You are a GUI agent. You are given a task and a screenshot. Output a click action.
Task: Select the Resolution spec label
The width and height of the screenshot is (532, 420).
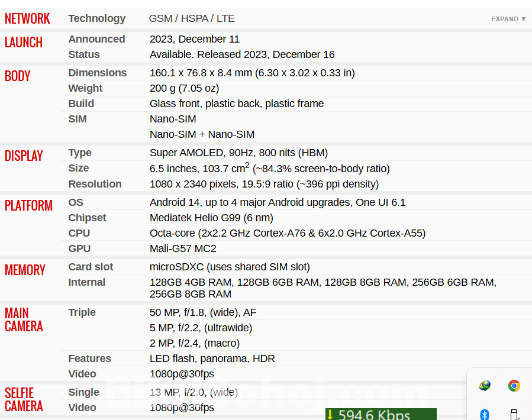pyautogui.click(x=95, y=184)
